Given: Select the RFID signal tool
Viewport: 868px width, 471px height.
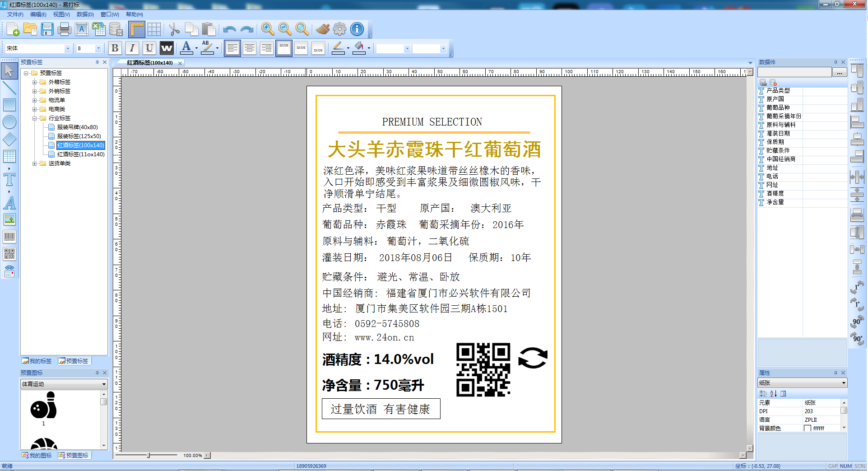Looking at the screenshot, I should (x=9, y=271).
